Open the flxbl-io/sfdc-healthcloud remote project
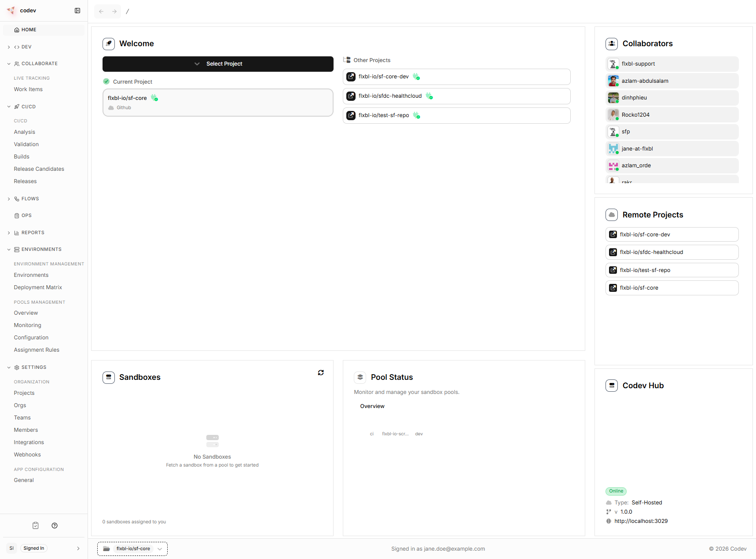 pos(672,252)
